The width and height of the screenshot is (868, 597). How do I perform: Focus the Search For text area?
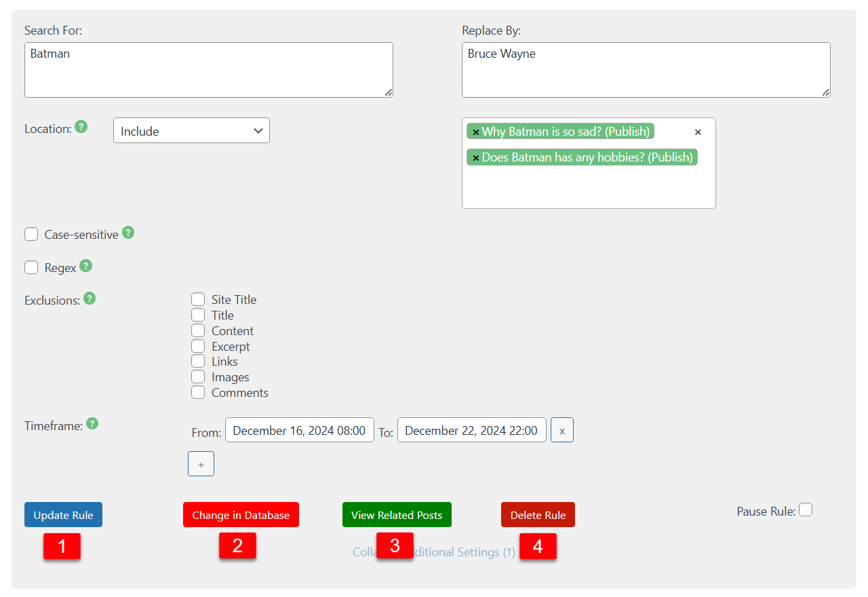pos(209,70)
